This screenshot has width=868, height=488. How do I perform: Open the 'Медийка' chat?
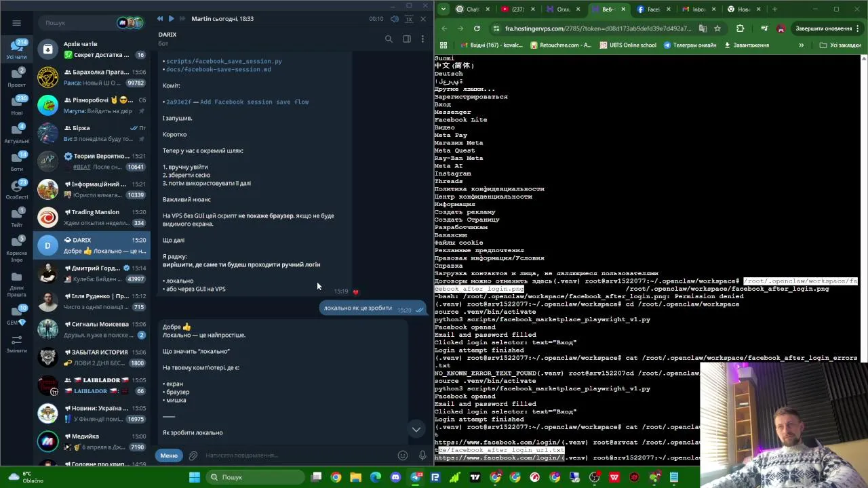tap(92, 441)
